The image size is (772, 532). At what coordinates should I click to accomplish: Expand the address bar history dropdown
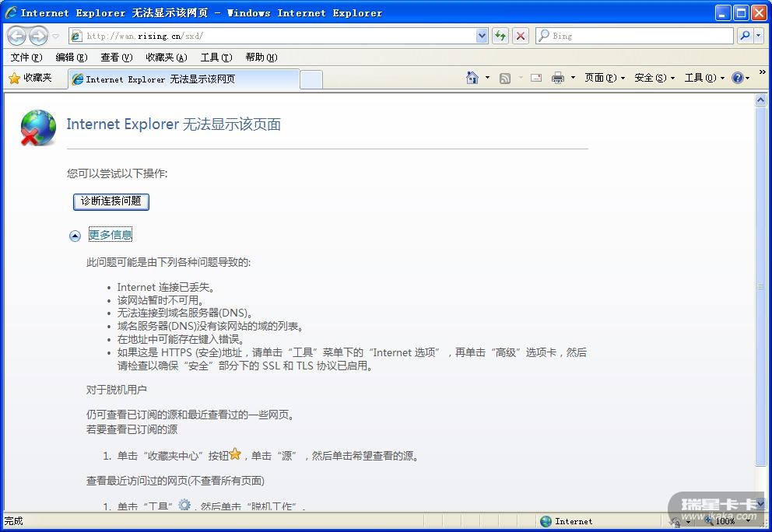pyautogui.click(x=482, y=36)
